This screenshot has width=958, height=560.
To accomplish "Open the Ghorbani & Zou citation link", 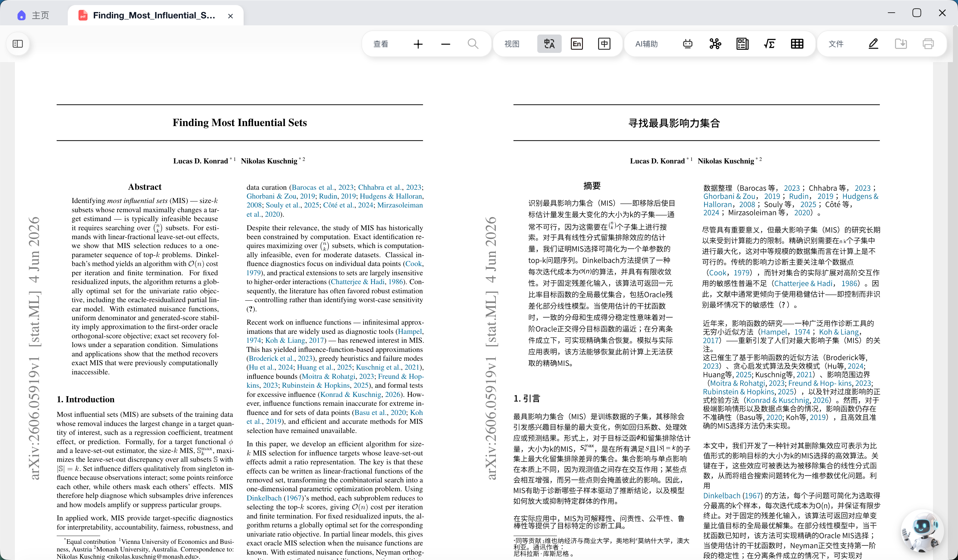I will point(281,196).
